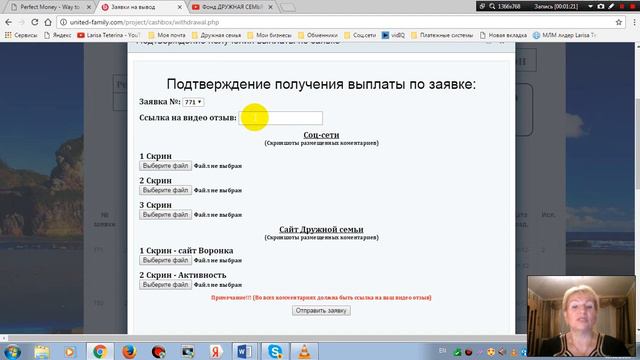
Task: Close the Фонд ДРУЖНАЯ СЕМЬЯ tab
Action: click(x=270, y=7)
